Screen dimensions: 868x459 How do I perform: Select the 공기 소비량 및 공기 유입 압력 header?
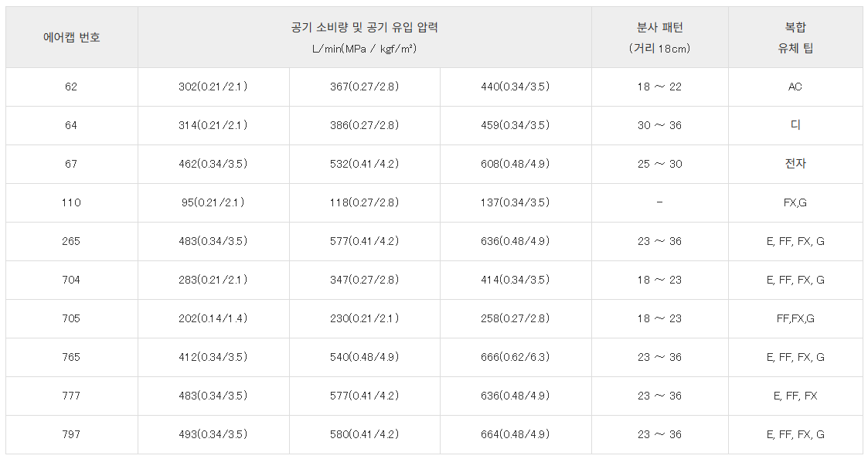[364, 37]
